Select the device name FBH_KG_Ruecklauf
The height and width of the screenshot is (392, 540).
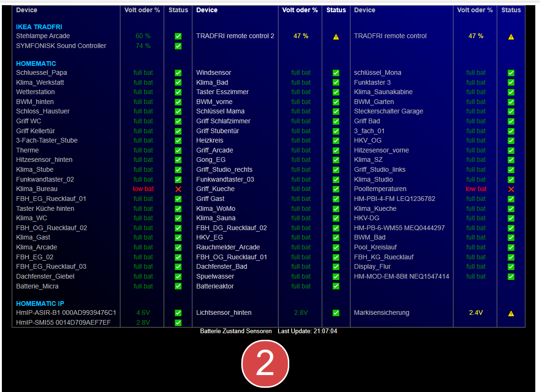click(384, 257)
